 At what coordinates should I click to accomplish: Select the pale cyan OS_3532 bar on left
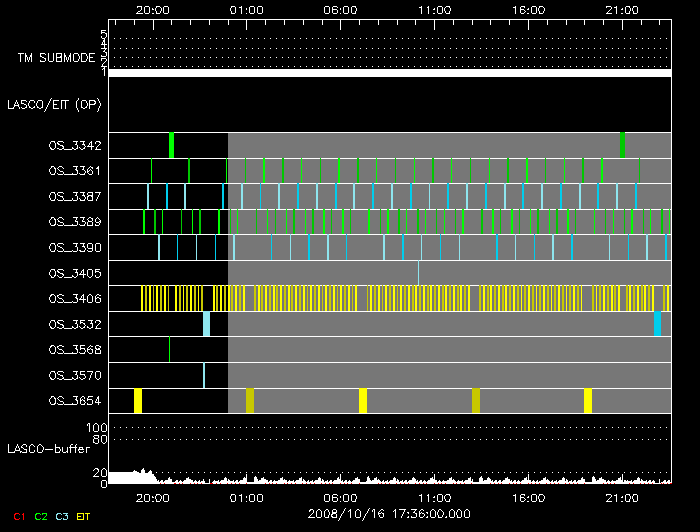206,323
